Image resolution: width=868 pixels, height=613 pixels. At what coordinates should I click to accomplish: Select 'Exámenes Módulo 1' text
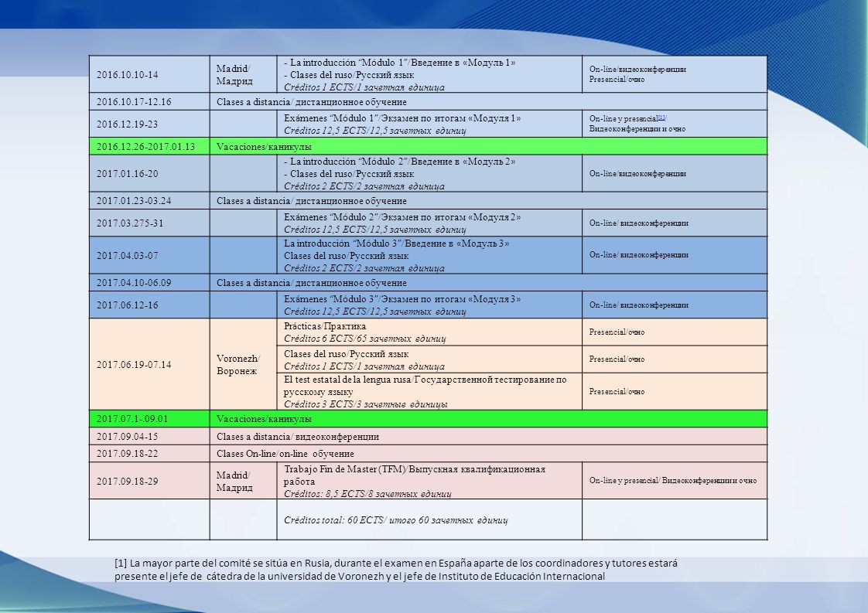click(x=402, y=117)
